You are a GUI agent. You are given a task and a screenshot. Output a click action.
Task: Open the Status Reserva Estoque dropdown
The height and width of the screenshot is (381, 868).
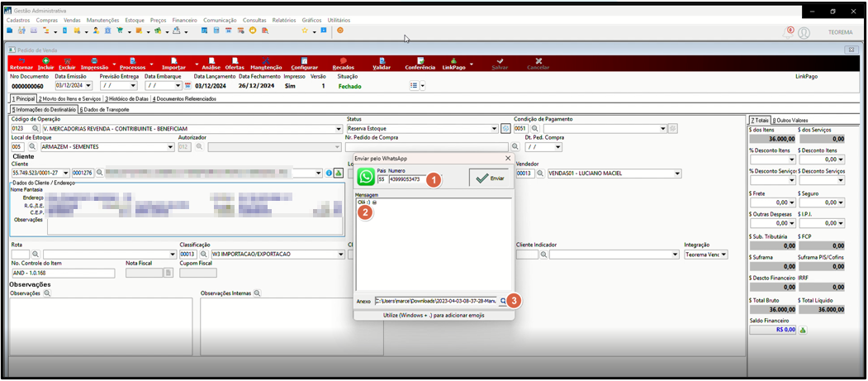pyautogui.click(x=495, y=128)
